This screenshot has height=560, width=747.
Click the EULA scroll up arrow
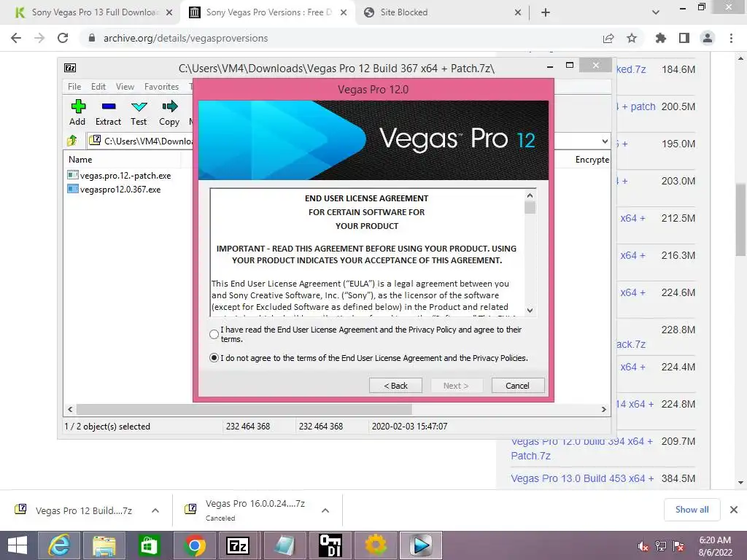530,195
